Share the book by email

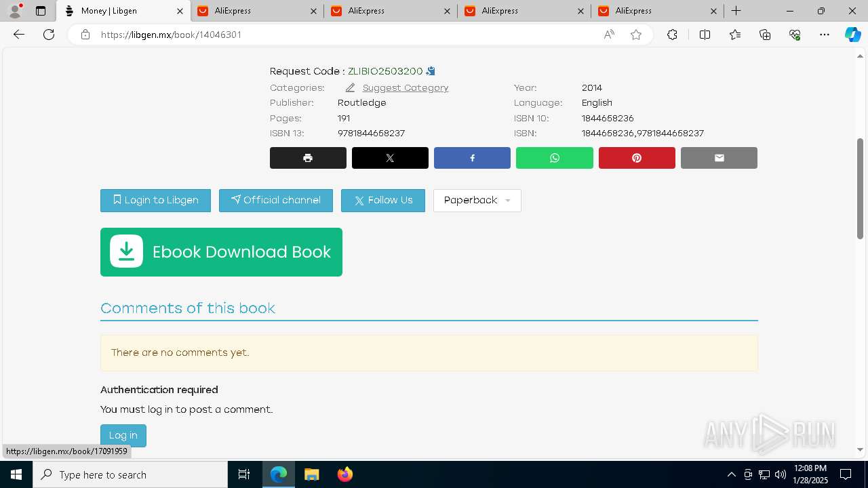719,158
